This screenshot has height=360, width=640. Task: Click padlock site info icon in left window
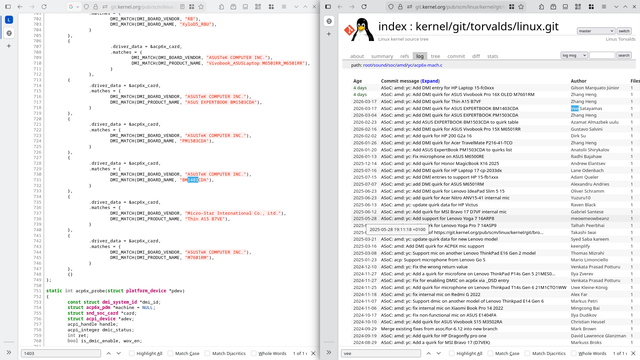96,7
